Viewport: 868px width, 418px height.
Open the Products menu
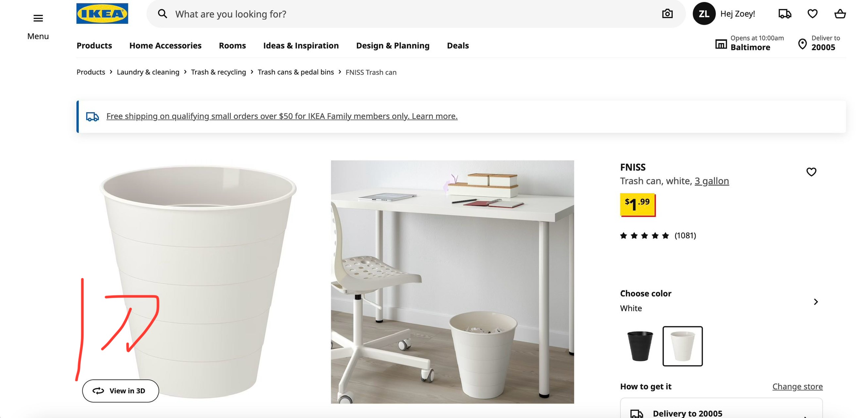[x=94, y=45]
